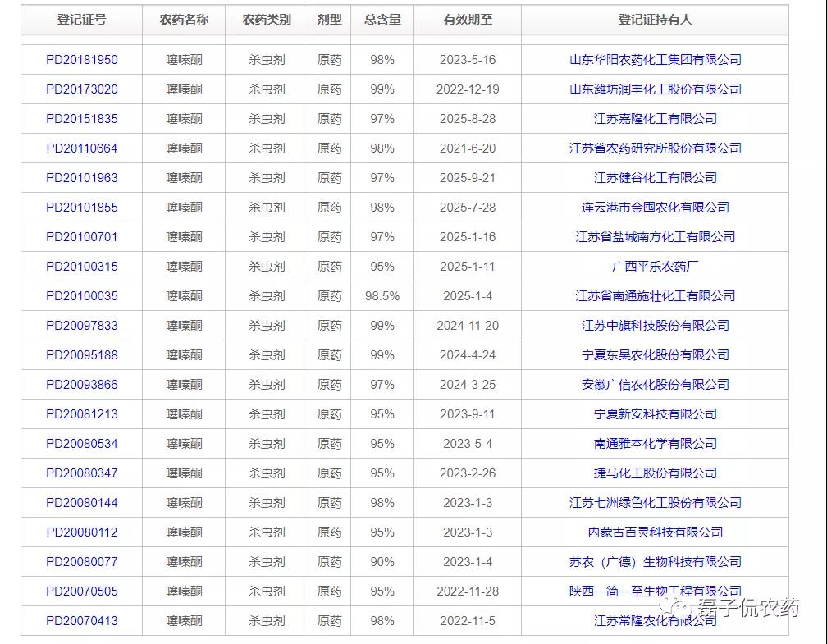This screenshot has width=827, height=644.
Task: Open registration PD20080534 link
Action: coord(82,444)
